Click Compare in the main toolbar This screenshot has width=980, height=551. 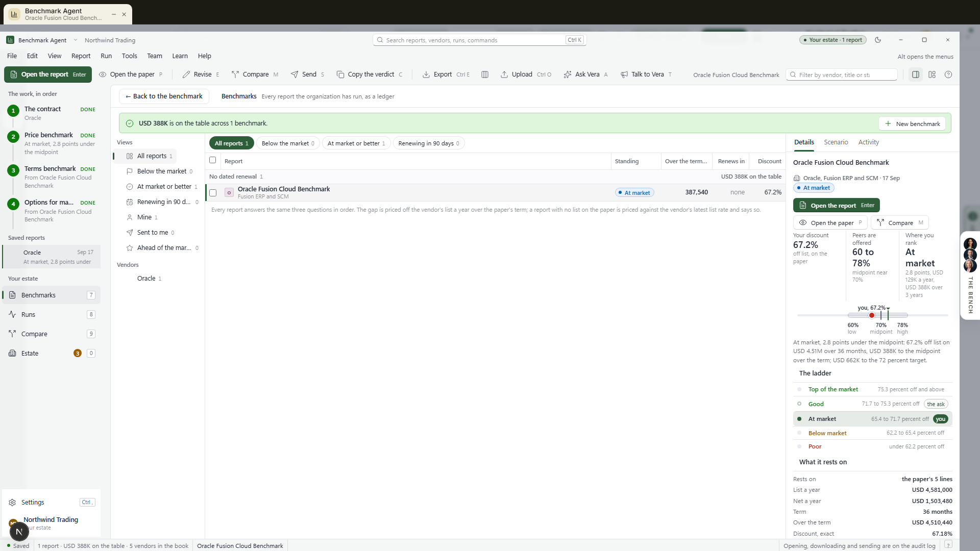pyautogui.click(x=255, y=74)
